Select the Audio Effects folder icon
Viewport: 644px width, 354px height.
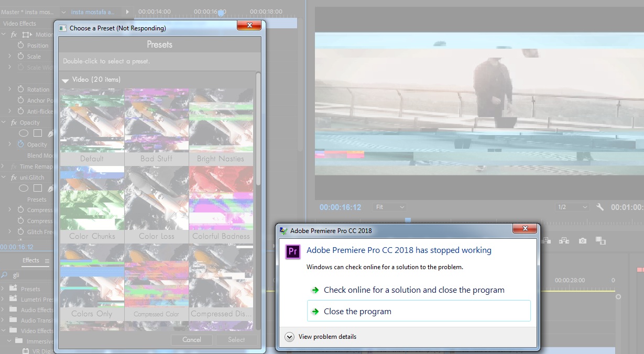[x=13, y=310]
